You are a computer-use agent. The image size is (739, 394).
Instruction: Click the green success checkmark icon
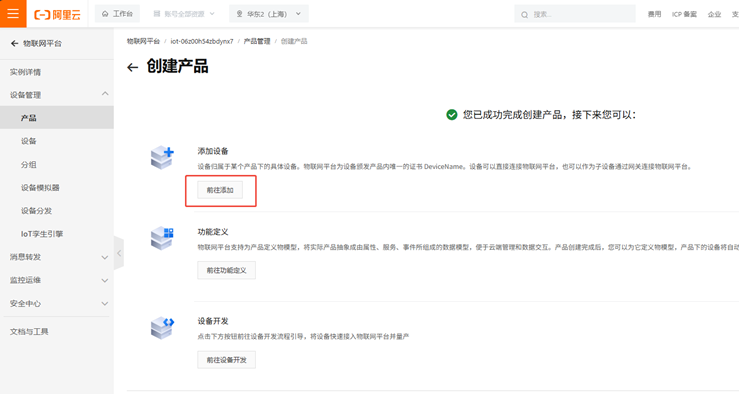click(452, 115)
